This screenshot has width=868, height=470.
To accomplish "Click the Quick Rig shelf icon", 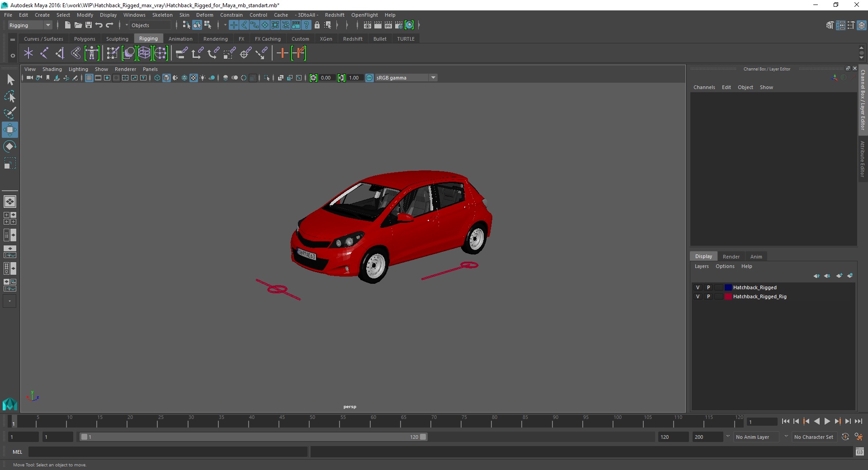I will (x=92, y=53).
